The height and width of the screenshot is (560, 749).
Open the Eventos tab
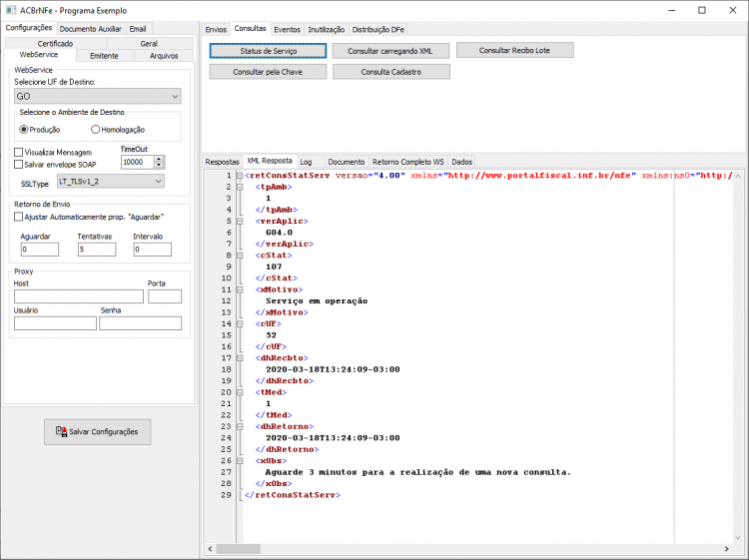pyautogui.click(x=287, y=30)
